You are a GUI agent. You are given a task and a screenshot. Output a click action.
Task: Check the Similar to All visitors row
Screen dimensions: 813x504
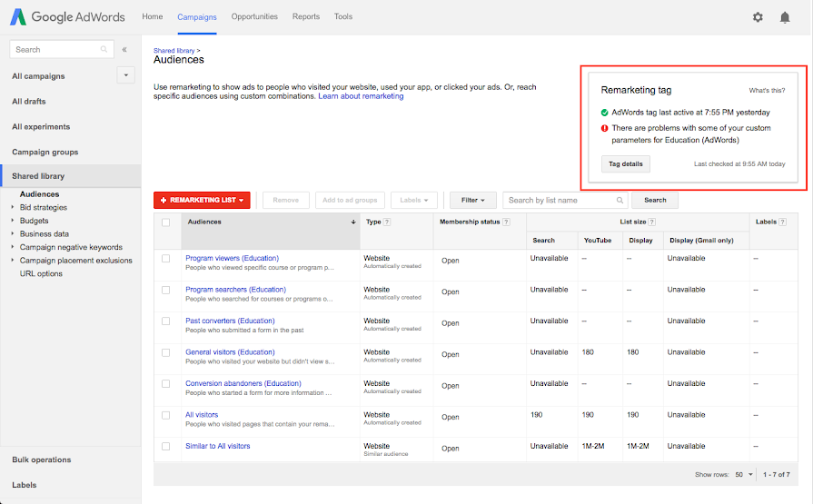pos(166,446)
